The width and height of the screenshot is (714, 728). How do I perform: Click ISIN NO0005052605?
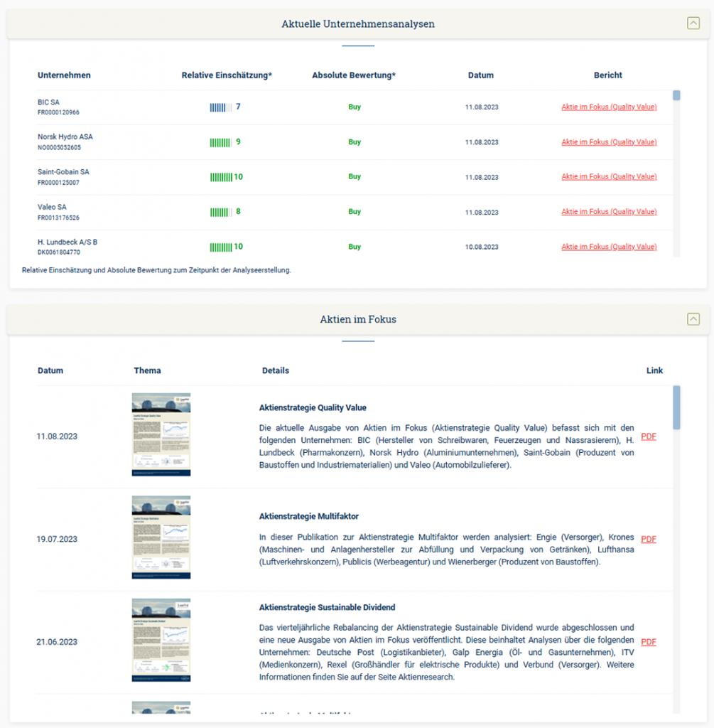point(59,148)
